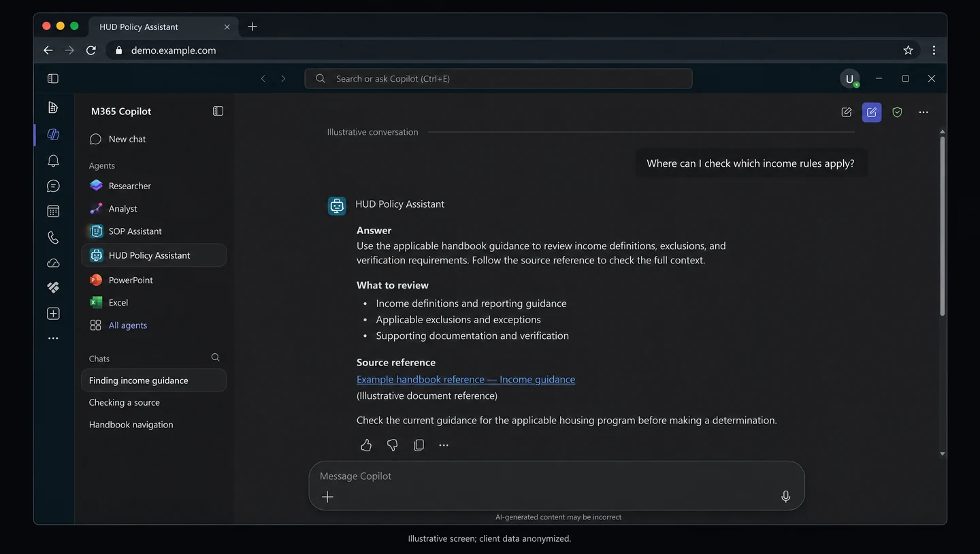Viewport: 980px width, 554px height.
Task: Open the Finding income guidance chat
Action: (x=154, y=380)
